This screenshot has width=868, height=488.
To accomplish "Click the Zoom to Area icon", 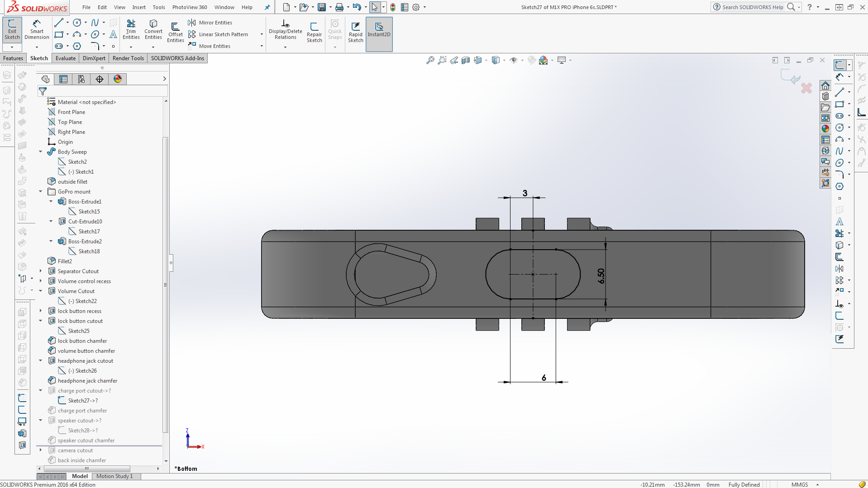I will [x=442, y=60].
